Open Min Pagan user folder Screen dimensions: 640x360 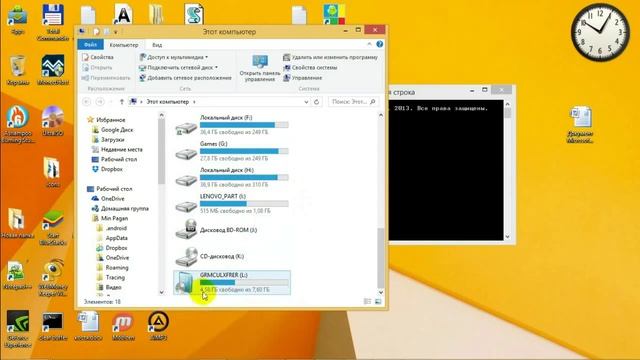click(x=110, y=218)
